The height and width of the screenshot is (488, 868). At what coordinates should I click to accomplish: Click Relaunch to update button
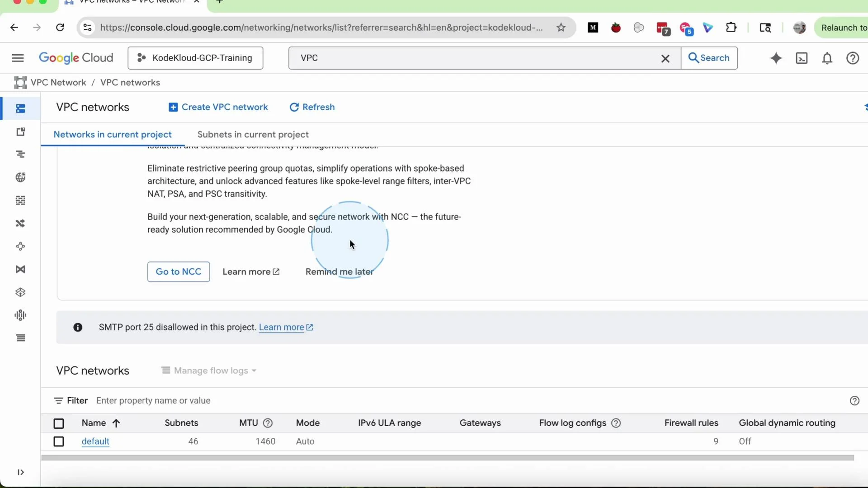(x=843, y=28)
